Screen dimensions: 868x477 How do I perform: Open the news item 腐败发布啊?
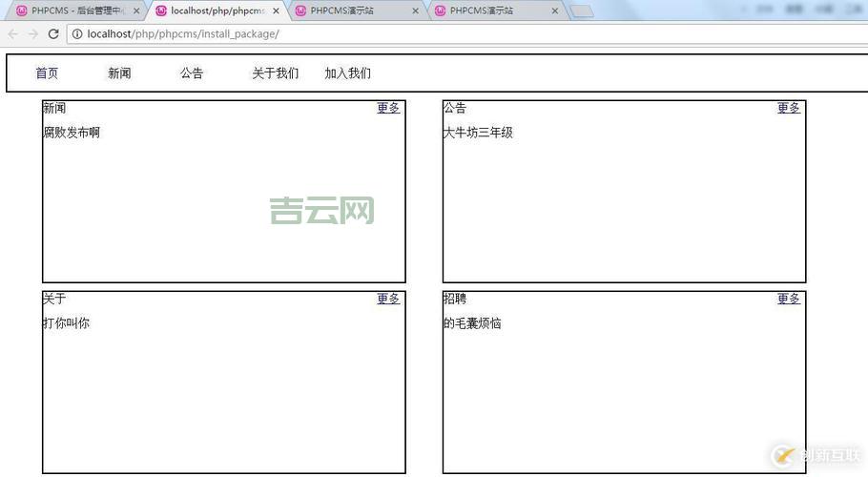72,133
